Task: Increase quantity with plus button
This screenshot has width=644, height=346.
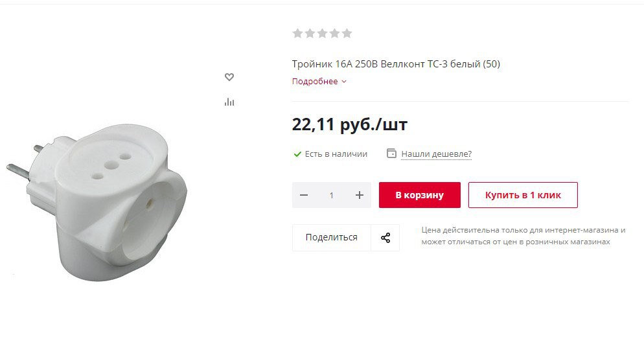Action: click(360, 195)
